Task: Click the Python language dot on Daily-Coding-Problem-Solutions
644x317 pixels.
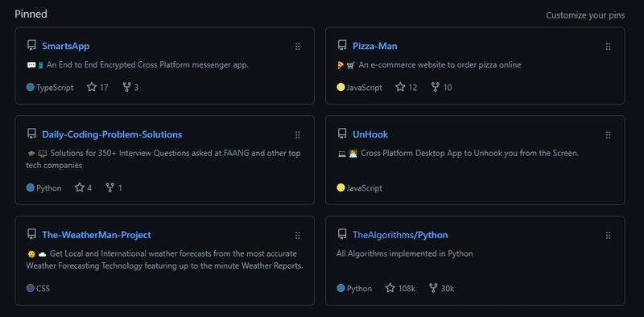Action: click(x=30, y=187)
